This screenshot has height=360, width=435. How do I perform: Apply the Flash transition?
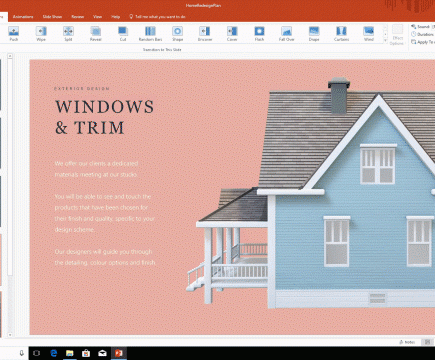tap(259, 34)
